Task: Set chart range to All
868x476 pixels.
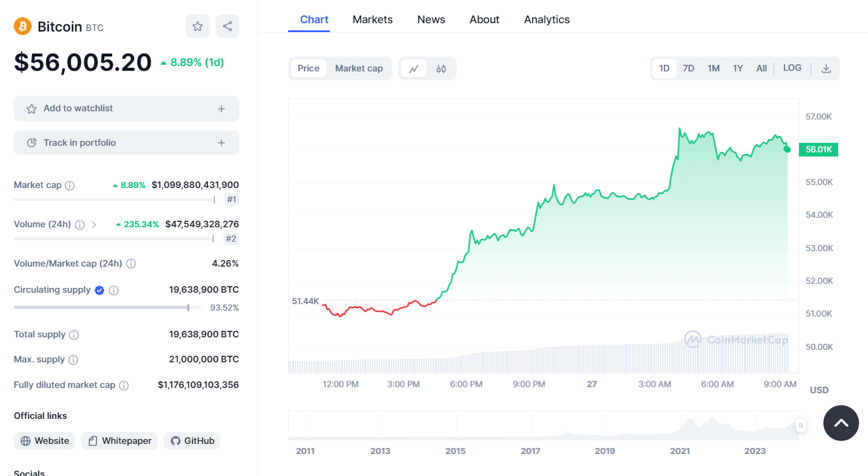Action: coord(761,68)
